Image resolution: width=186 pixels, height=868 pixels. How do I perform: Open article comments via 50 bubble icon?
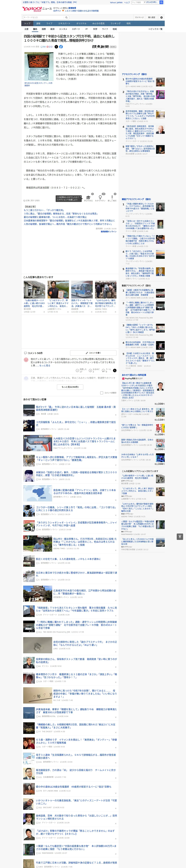(43, 47)
